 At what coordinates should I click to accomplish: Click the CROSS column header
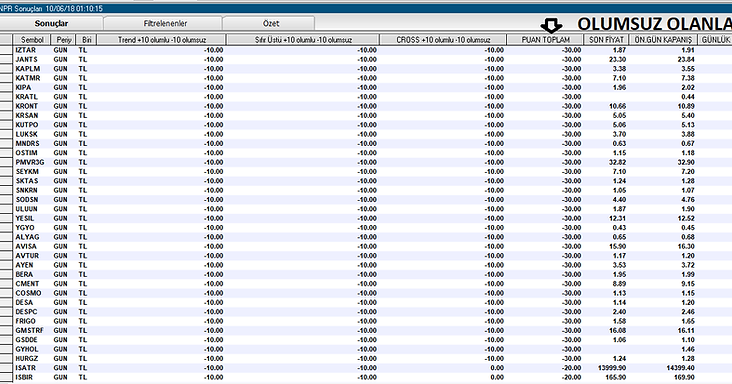tap(443, 40)
